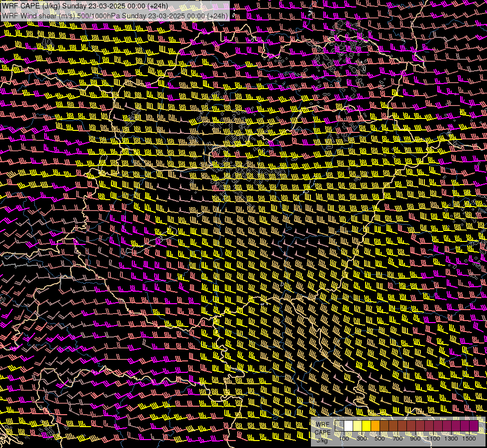Select the bright yellow legend swatch before 300
Viewport: 487px width, 448px height.
367,426
